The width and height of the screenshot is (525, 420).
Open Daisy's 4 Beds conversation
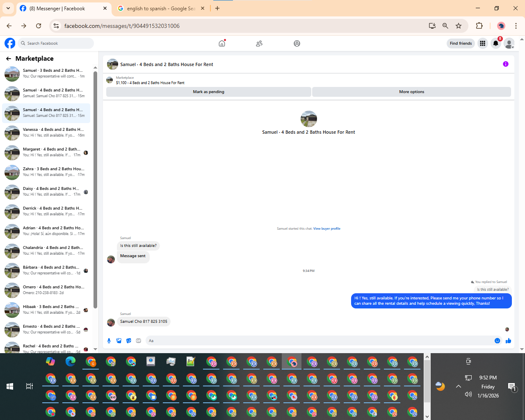46,192
